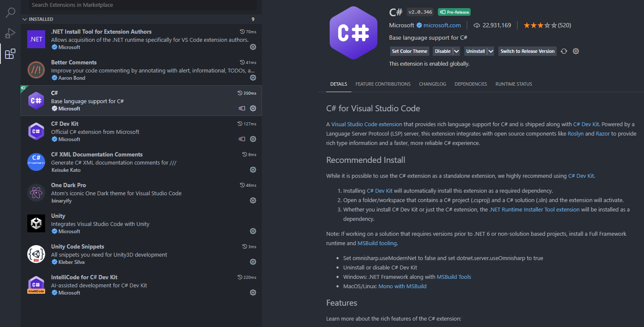
Task: Select the C# Dev Kit extension row
Action: pos(141,131)
